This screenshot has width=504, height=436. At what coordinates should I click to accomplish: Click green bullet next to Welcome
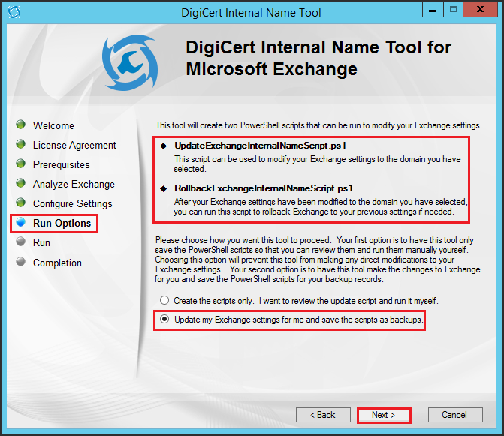(x=20, y=125)
